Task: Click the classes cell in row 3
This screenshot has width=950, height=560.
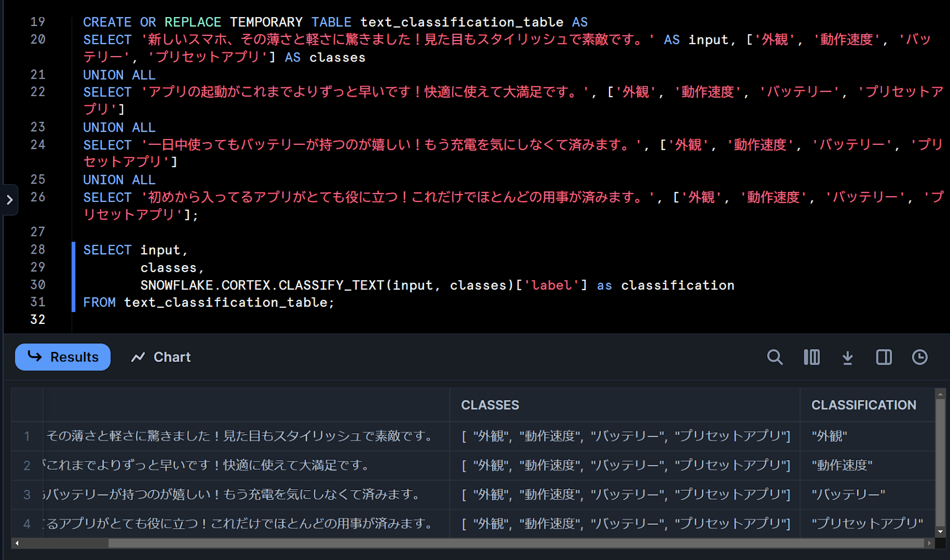Action: (625, 494)
